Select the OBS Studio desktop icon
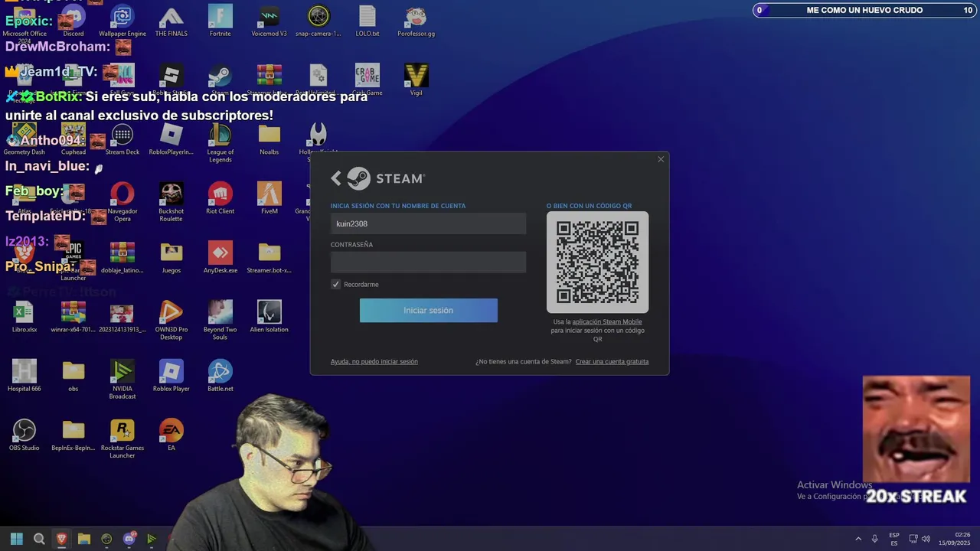The height and width of the screenshot is (551, 980). (x=24, y=435)
